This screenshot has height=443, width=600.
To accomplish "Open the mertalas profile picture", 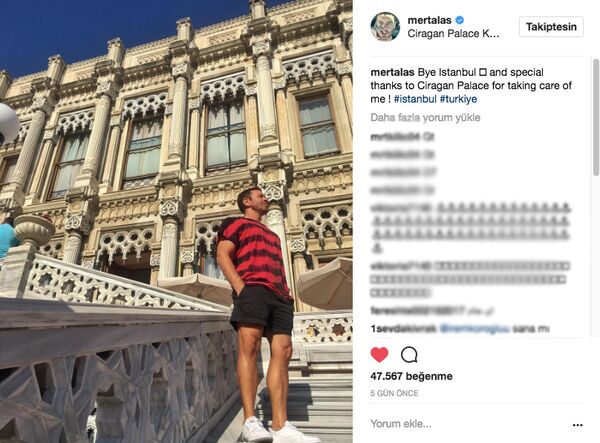I will 385,26.
